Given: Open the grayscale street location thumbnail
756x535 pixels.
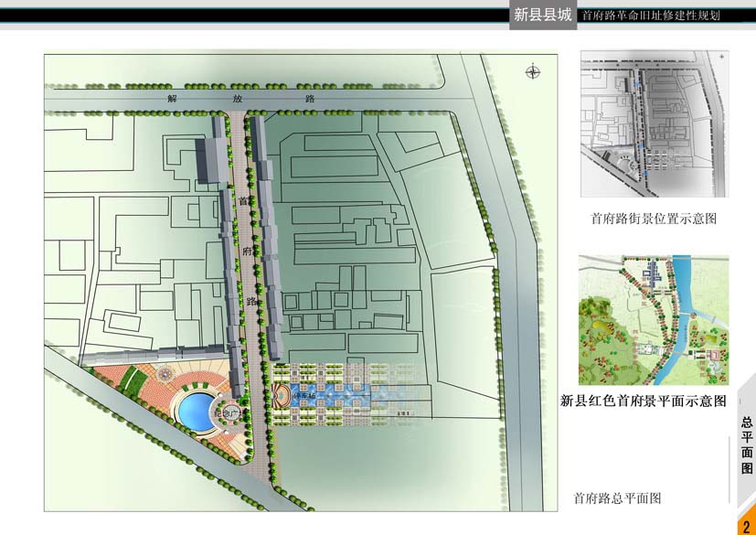Looking at the screenshot, I should click(x=654, y=124).
